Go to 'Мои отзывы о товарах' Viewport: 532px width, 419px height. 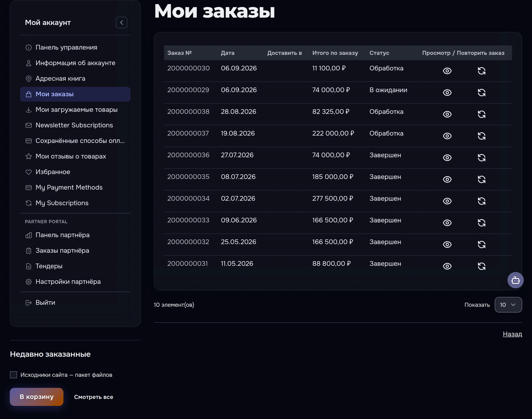pyautogui.click(x=75, y=156)
